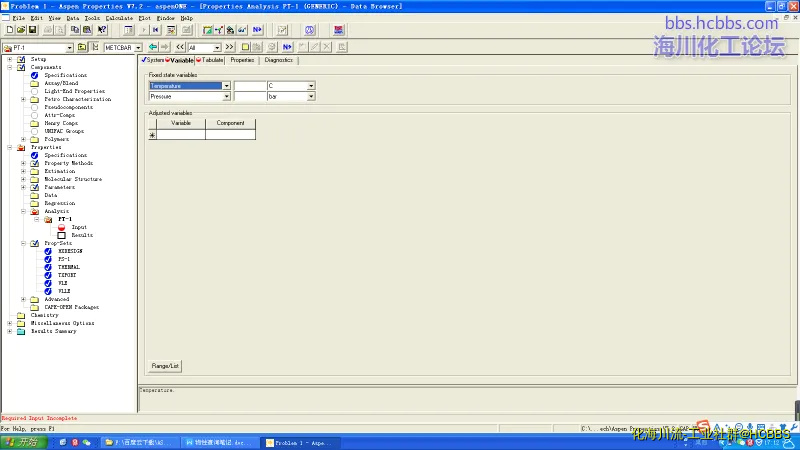Screen dimensions: 800x450
Task: Click the yellow Comments note icon
Action: click(245, 47)
